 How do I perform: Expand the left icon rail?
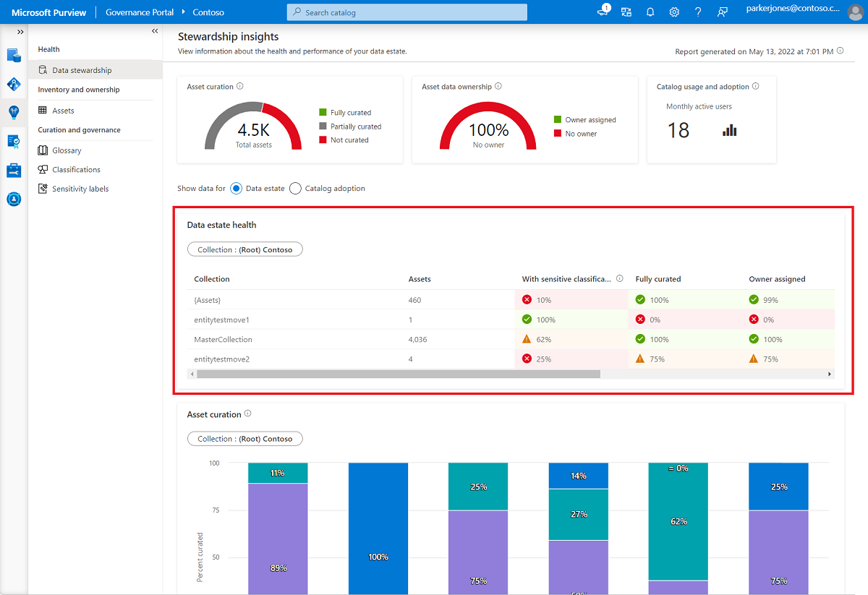coord(20,32)
